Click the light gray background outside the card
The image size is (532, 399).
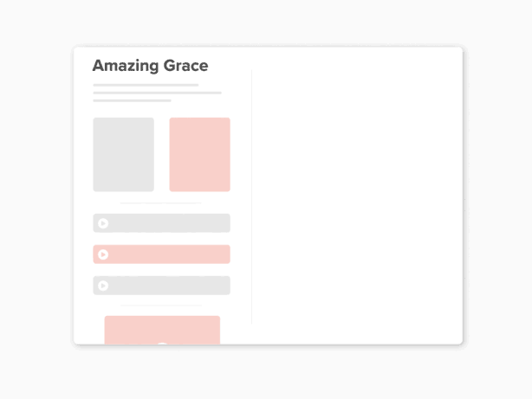pos(266,373)
